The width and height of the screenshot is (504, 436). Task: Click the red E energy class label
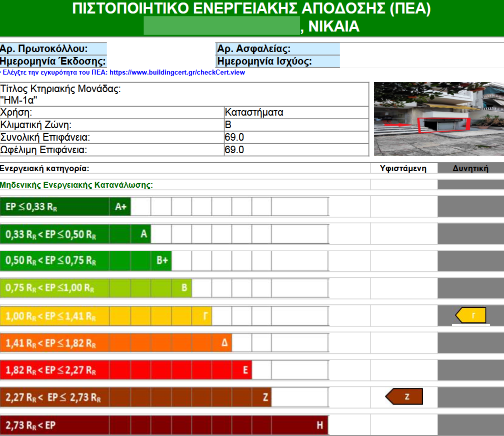pyautogui.click(x=245, y=370)
